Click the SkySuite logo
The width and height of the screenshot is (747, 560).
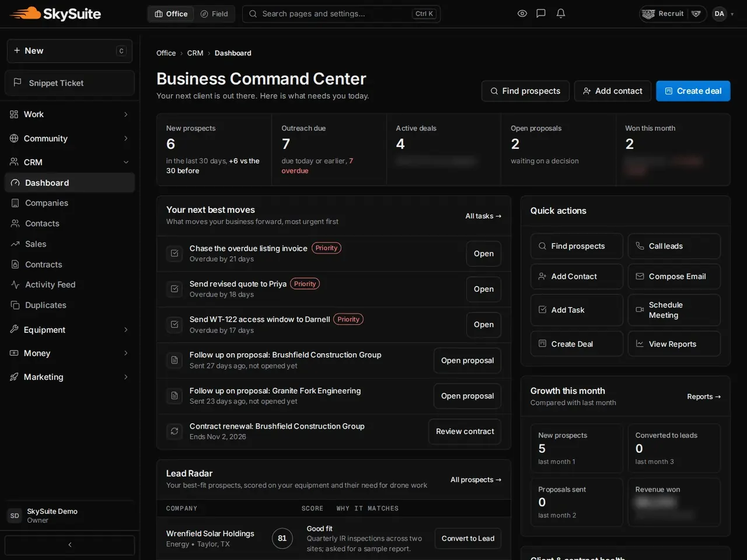[55, 13]
